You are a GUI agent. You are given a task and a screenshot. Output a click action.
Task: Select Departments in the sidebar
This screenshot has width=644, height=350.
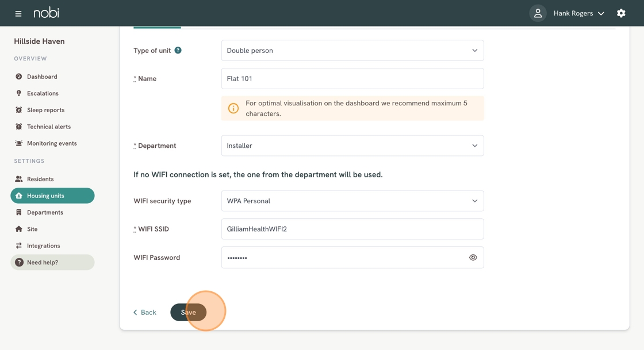click(45, 212)
